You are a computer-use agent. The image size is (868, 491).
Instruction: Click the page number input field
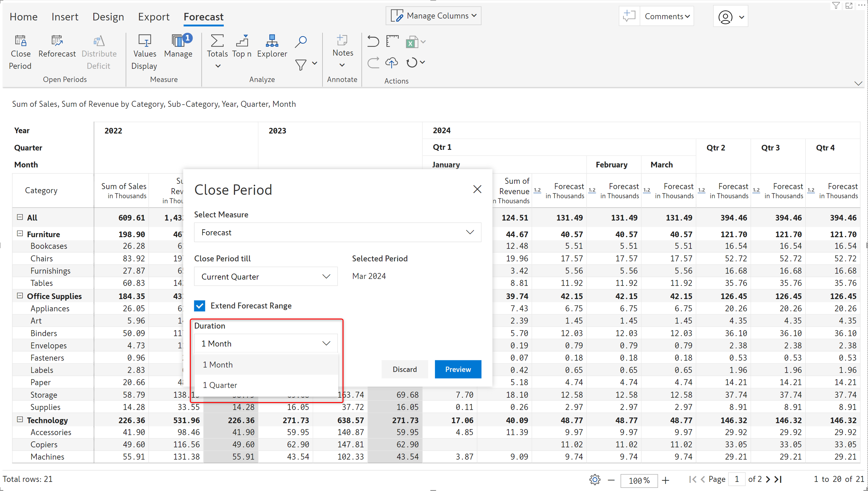[x=736, y=479]
